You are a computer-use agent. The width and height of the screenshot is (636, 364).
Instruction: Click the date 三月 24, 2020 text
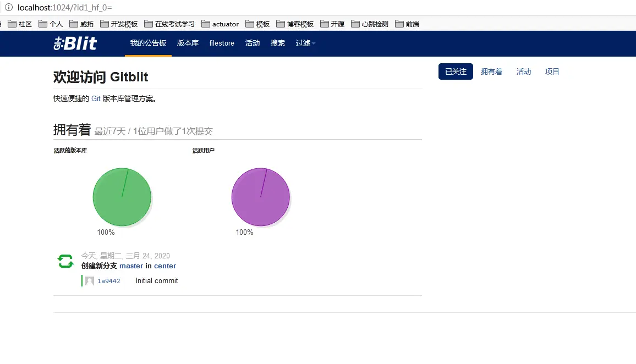pyautogui.click(x=147, y=256)
